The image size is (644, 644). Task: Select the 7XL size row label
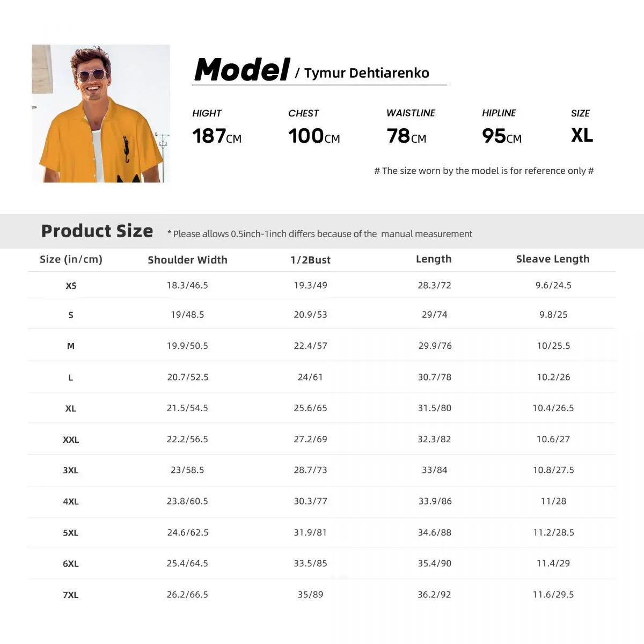71,595
